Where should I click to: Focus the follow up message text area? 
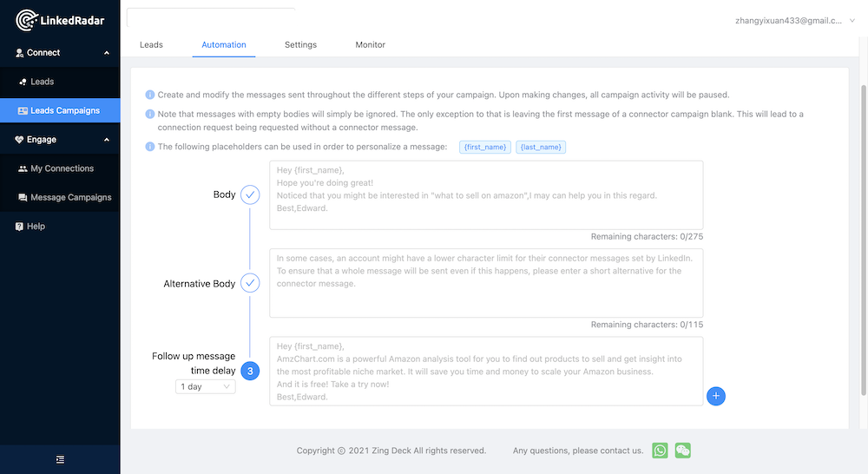tap(486, 371)
